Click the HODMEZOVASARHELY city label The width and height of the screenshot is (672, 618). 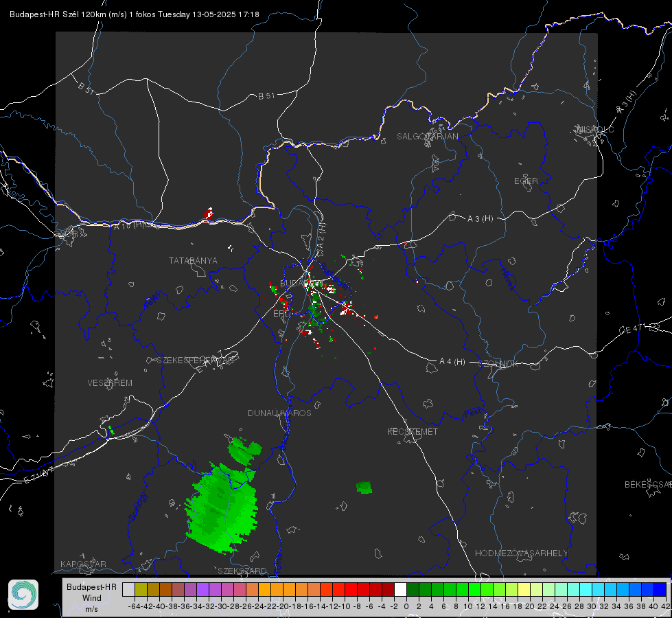(x=521, y=553)
